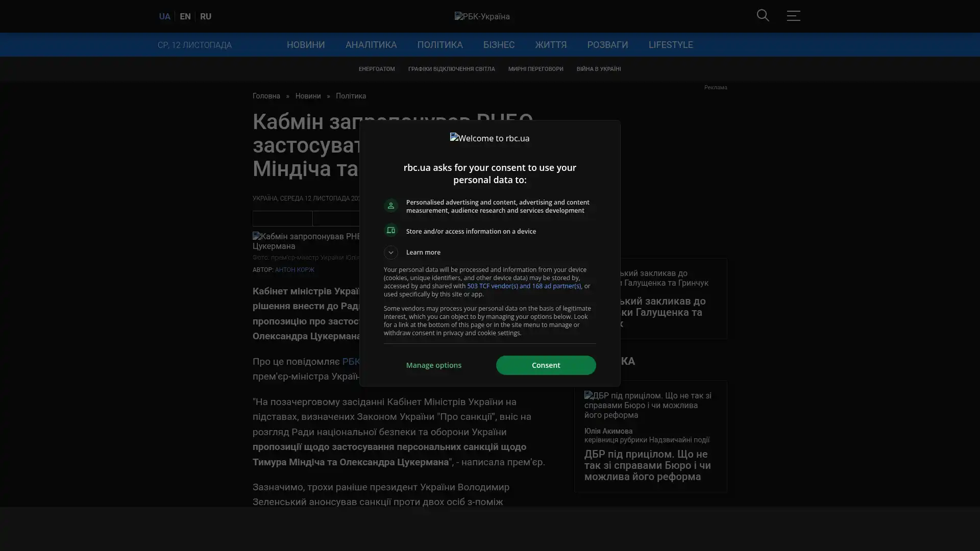Open the БІЗНЕС section
The height and width of the screenshot is (551, 980).
click(499, 45)
